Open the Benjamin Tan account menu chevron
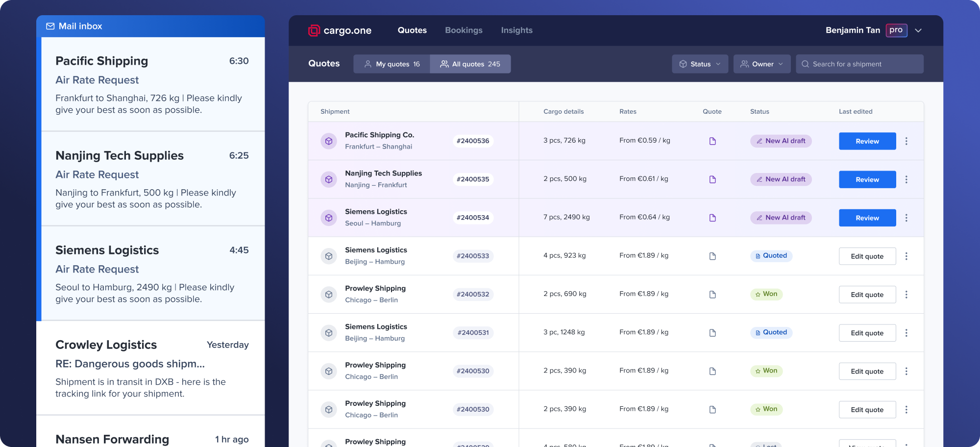Screen dimensions: 980x447 point(918,30)
